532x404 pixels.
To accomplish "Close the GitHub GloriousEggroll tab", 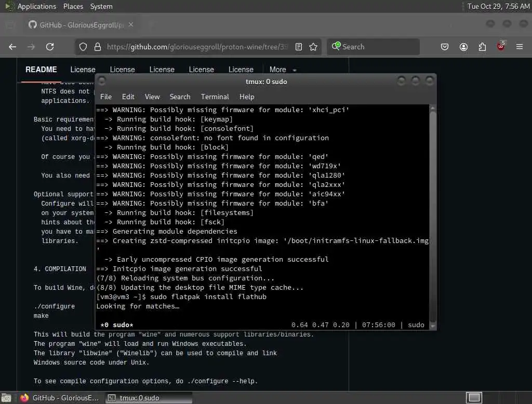I will [x=131, y=25].
